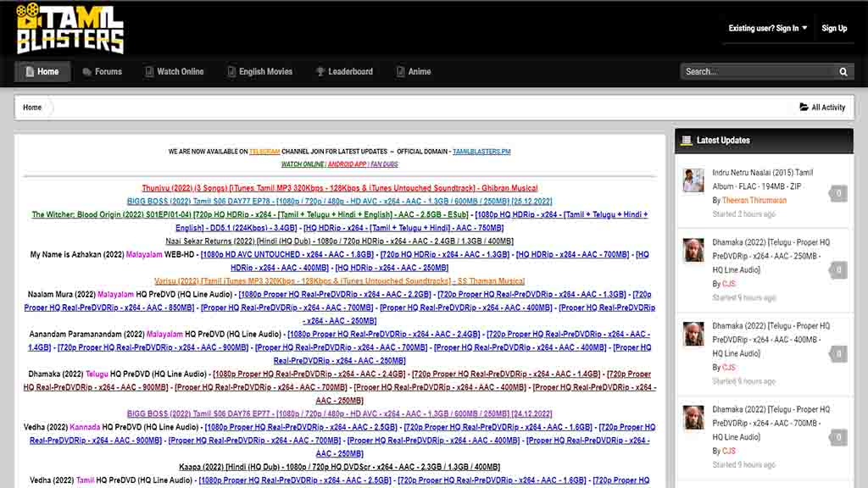The image size is (868, 488).
Task: Open the TAMILBLASTERS.PM domain link
Action: click(x=481, y=152)
